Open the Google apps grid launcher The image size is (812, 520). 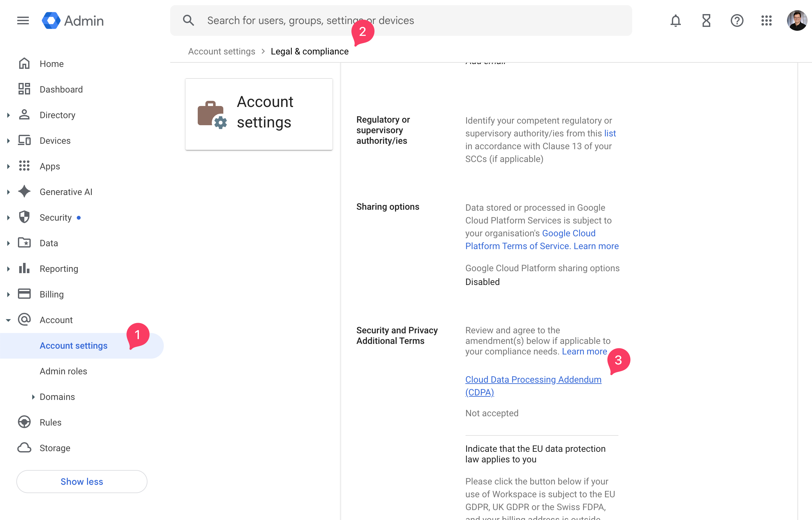tap(767, 20)
